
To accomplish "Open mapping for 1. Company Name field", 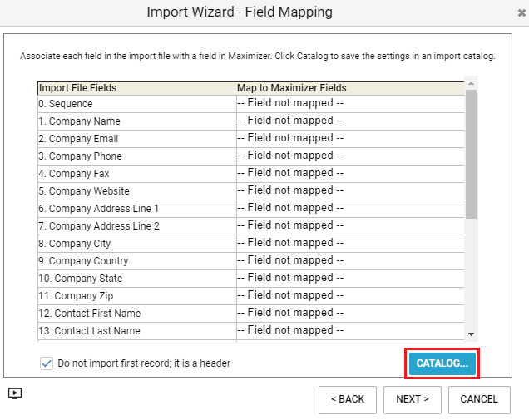I will coord(350,121).
